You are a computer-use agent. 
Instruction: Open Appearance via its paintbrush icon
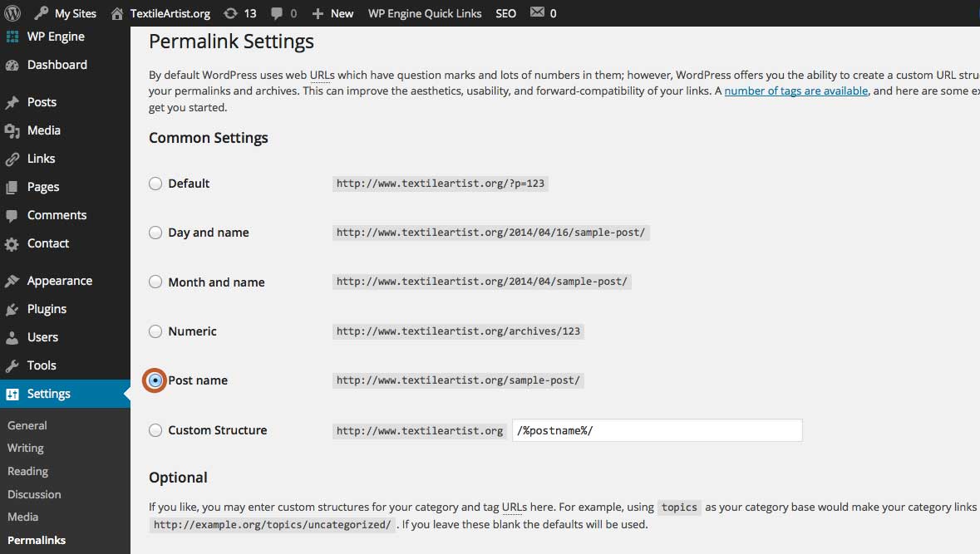click(x=12, y=281)
